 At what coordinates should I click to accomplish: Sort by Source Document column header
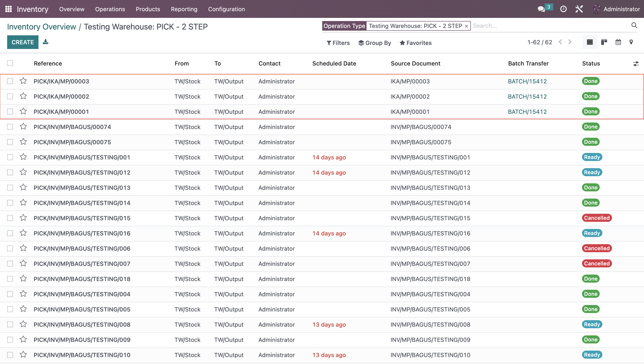(415, 63)
